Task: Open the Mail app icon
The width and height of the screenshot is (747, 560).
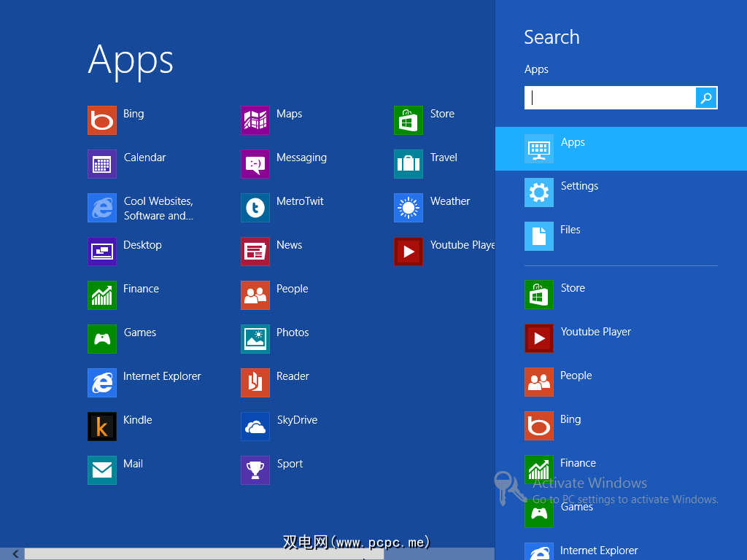Action: (x=102, y=470)
